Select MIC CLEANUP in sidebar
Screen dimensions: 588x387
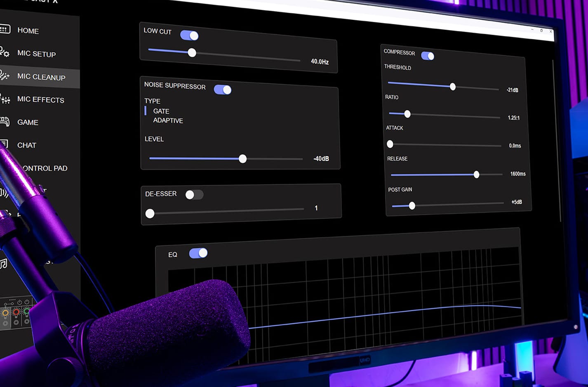pos(41,77)
